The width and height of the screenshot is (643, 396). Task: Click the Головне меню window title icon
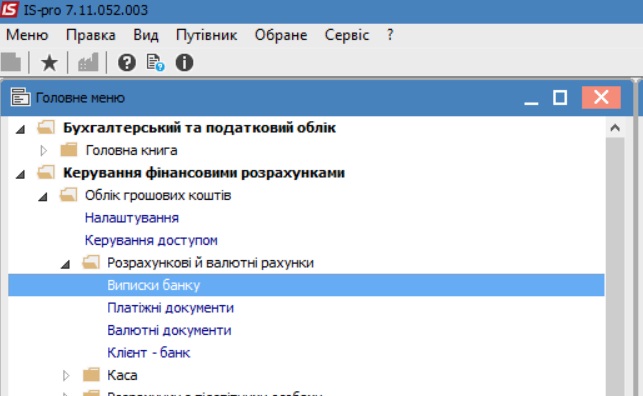pos(21,98)
